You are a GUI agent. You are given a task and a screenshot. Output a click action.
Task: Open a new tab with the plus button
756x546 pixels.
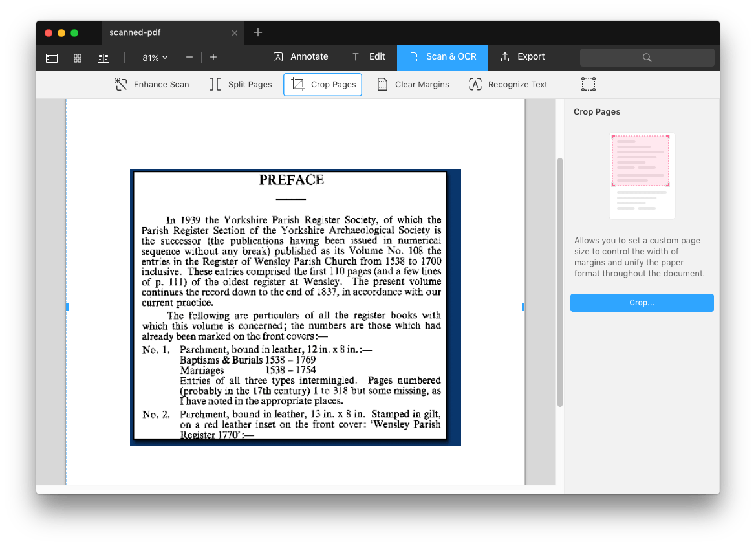tap(257, 32)
